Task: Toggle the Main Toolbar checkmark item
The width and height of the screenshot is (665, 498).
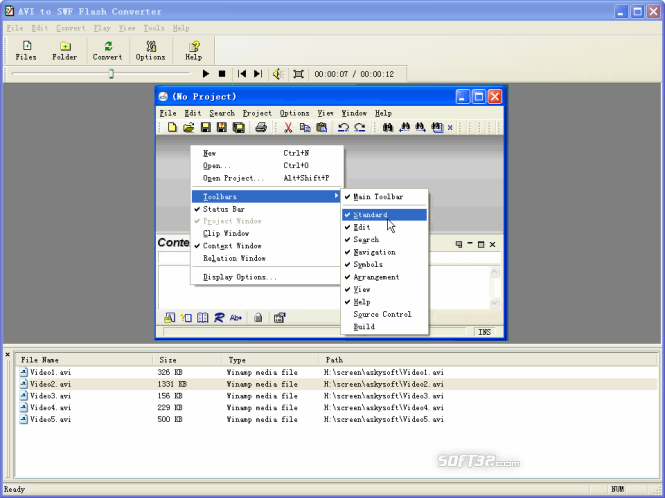Action: coord(384,197)
